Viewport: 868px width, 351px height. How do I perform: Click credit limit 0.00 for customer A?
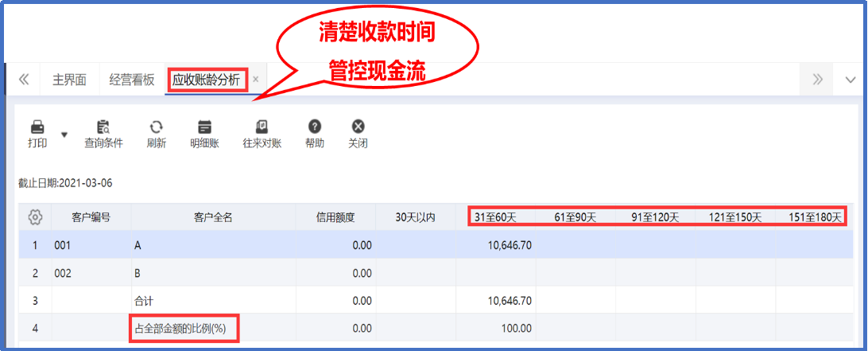coord(362,245)
